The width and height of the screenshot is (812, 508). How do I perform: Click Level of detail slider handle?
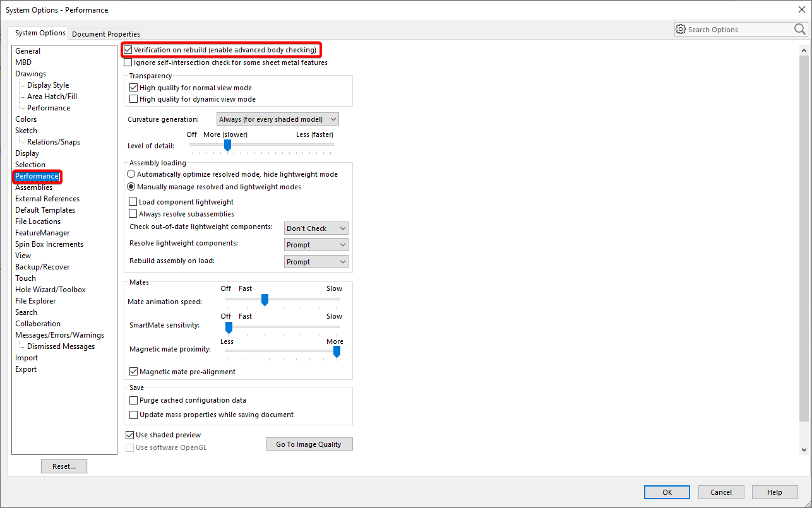pyautogui.click(x=227, y=145)
